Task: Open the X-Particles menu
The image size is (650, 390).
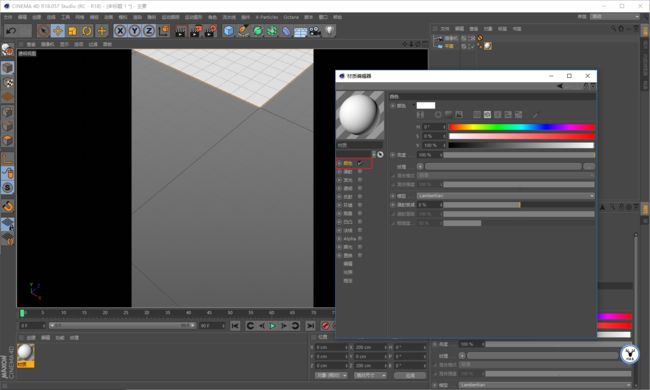Action: (267, 17)
